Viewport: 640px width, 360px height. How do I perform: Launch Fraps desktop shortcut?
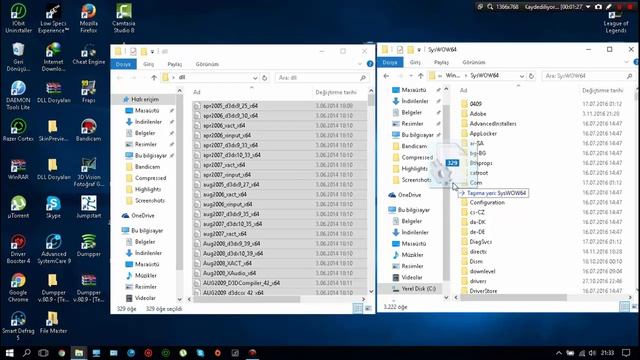pyautogui.click(x=89, y=91)
